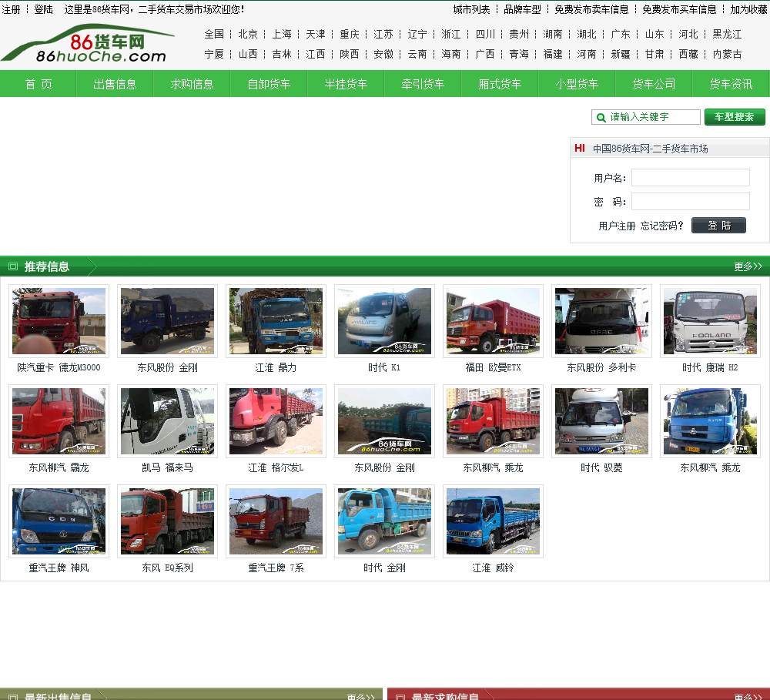Focus the 密码 password field
This screenshot has width=770, height=700.
[x=691, y=202]
